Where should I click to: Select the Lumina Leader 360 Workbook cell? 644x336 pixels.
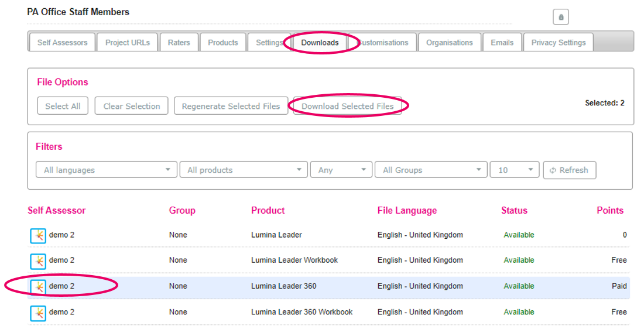(x=302, y=312)
